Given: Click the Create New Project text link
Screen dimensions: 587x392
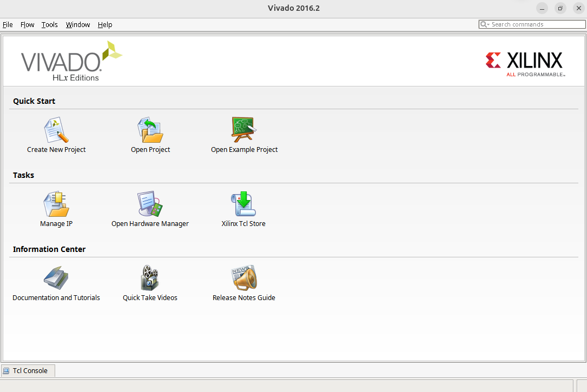Looking at the screenshot, I should point(56,150).
